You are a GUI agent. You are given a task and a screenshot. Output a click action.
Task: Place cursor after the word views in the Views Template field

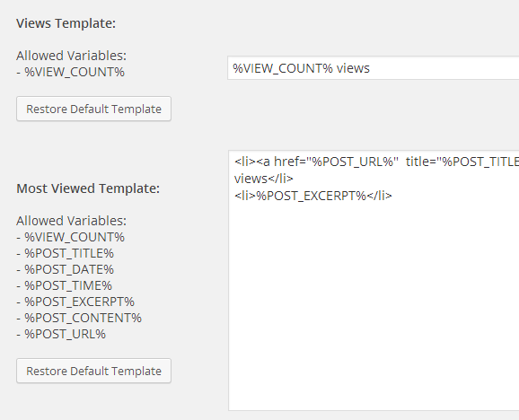[370, 68]
